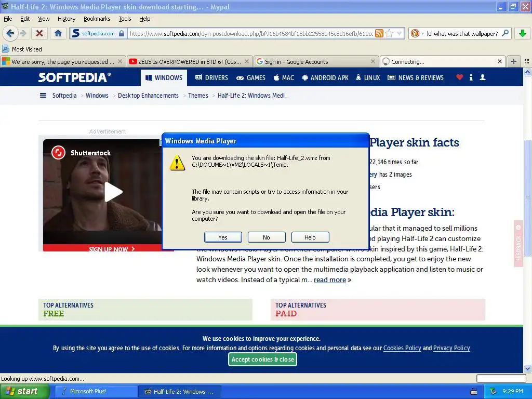The image size is (532, 399).
Task: Switch to Sign in - Google Accounts tab
Action: (316, 61)
